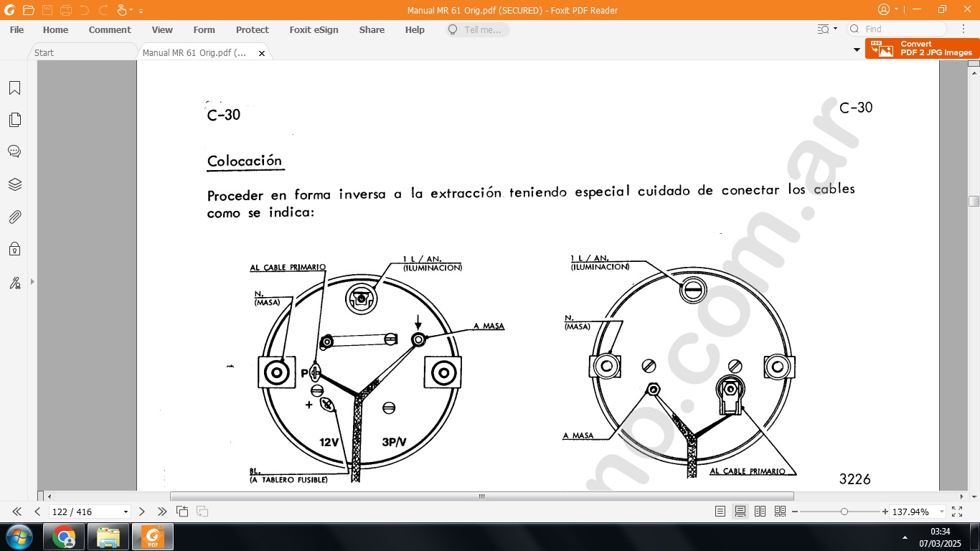Image resolution: width=980 pixels, height=551 pixels.
Task: Click the Open file folder icon
Action: [x=28, y=10]
